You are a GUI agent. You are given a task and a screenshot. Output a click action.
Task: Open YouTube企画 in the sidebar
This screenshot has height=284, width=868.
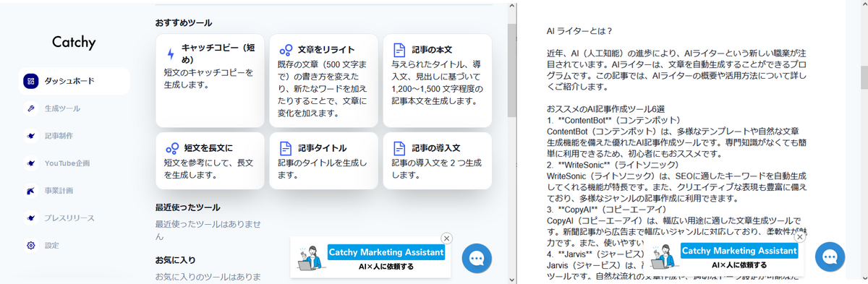pyautogui.click(x=67, y=163)
